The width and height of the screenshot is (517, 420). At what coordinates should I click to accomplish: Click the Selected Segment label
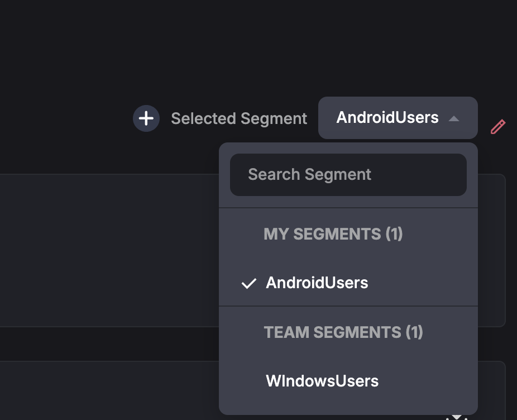coord(239,118)
